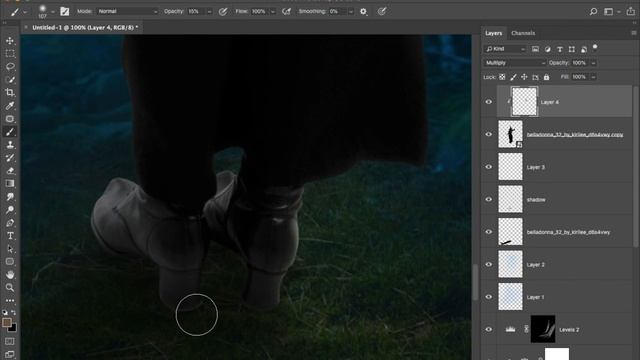
Task: Open the Edit Toolbar ellipsis menu
Action: tap(10, 300)
